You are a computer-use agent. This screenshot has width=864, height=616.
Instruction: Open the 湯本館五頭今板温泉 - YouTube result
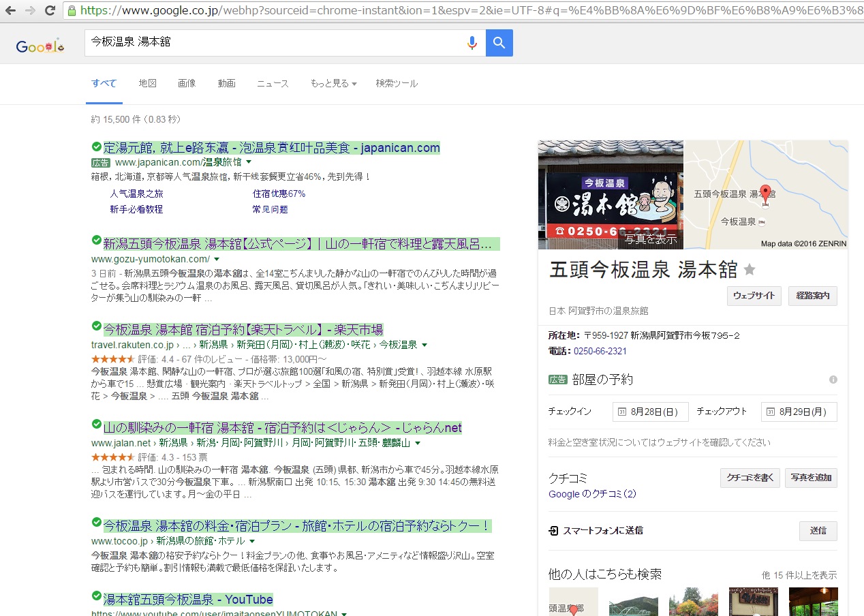coord(188,600)
